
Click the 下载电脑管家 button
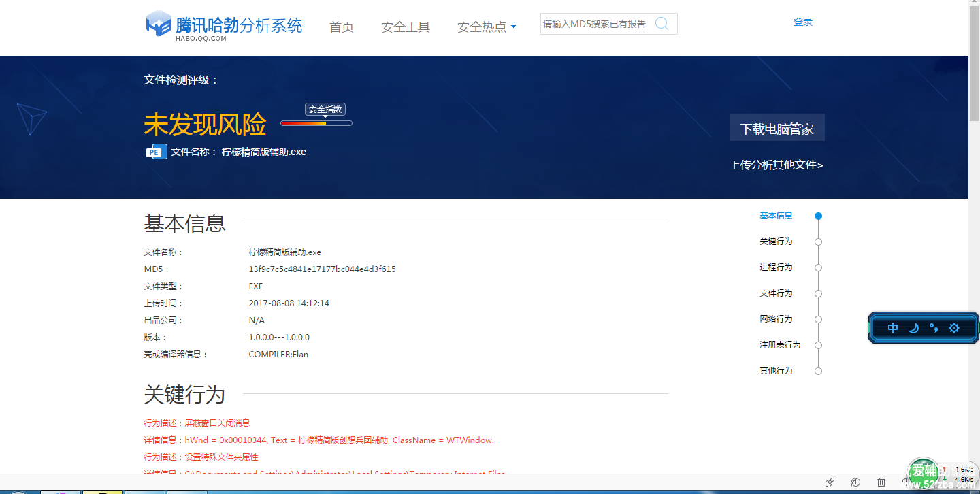777,127
